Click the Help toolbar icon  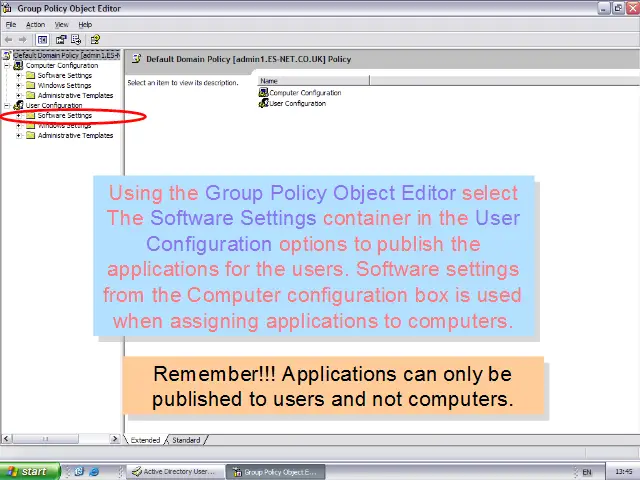coord(95,40)
